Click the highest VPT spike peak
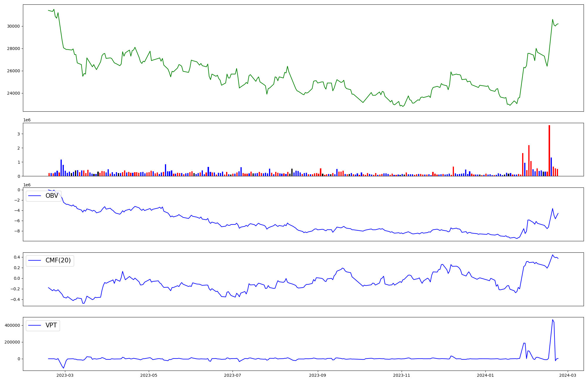 pos(552,320)
